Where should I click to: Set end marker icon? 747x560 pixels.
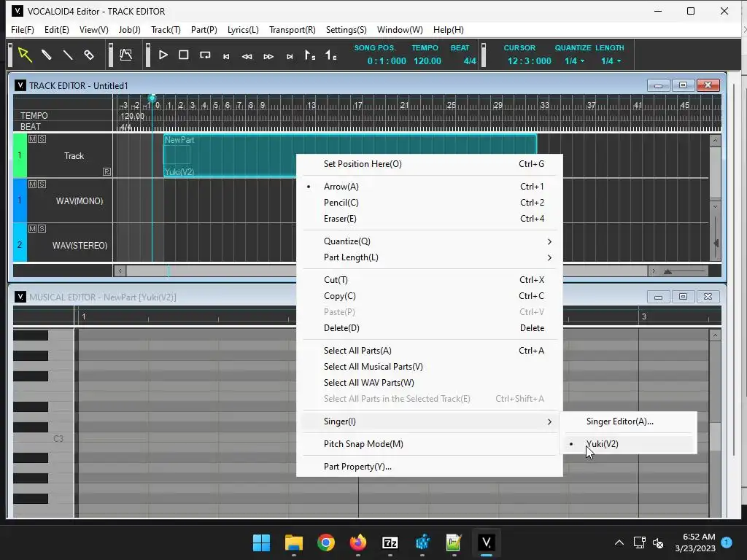pos(330,55)
